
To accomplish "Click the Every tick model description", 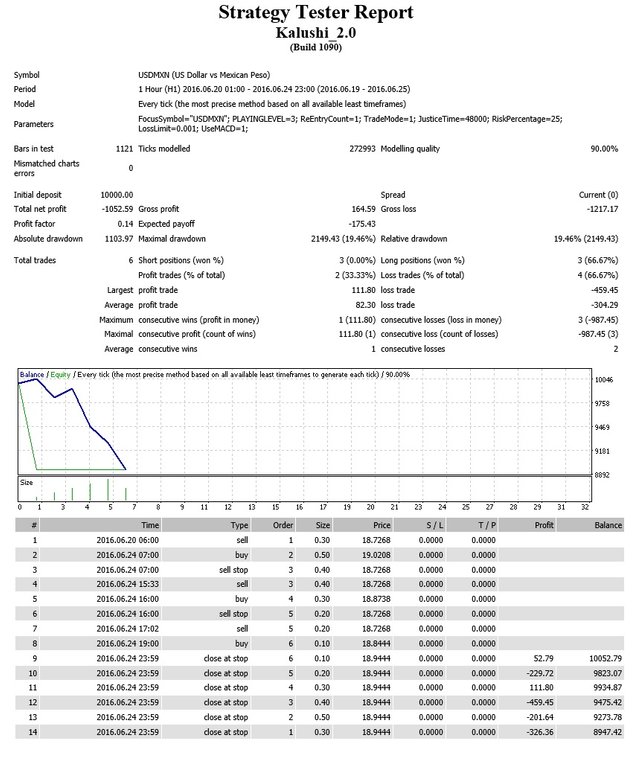I will point(272,104).
